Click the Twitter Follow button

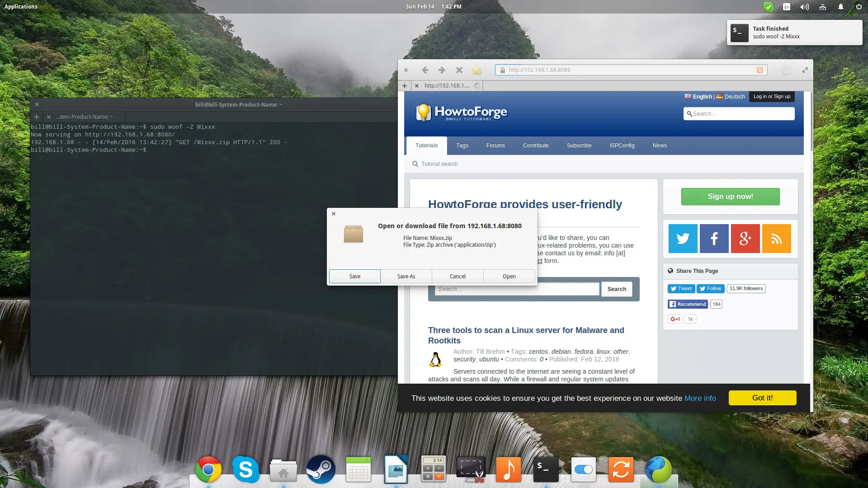tap(710, 288)
